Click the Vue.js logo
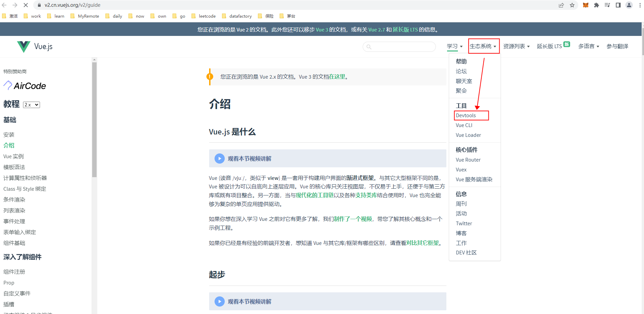 click(35, 46)
